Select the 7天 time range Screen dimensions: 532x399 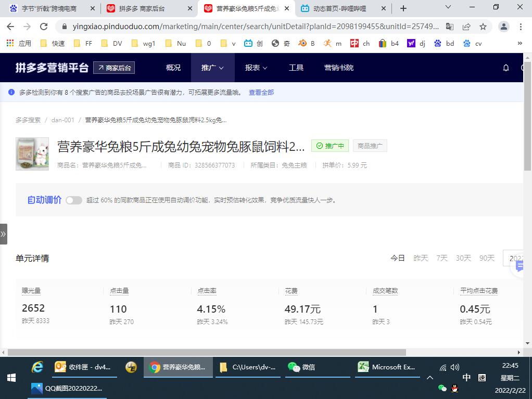click(x=442, y=259)
